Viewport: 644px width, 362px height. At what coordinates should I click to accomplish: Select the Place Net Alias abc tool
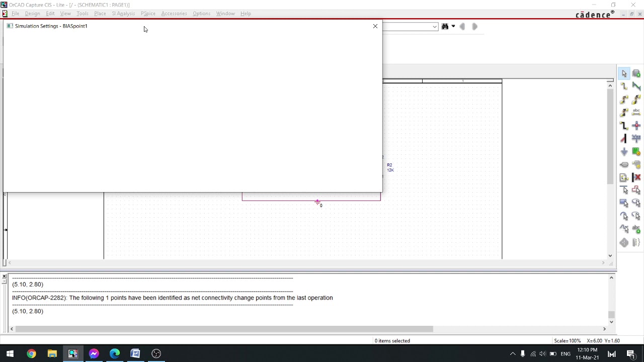coord(636,113)
